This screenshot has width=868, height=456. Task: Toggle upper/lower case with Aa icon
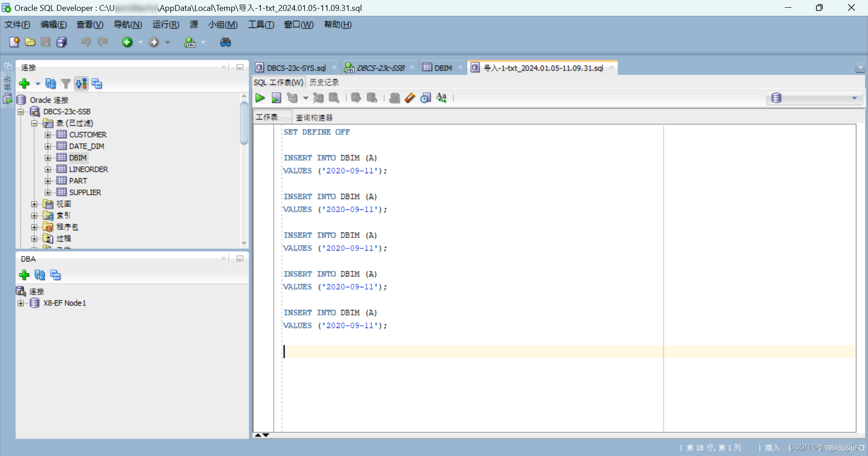442,98
